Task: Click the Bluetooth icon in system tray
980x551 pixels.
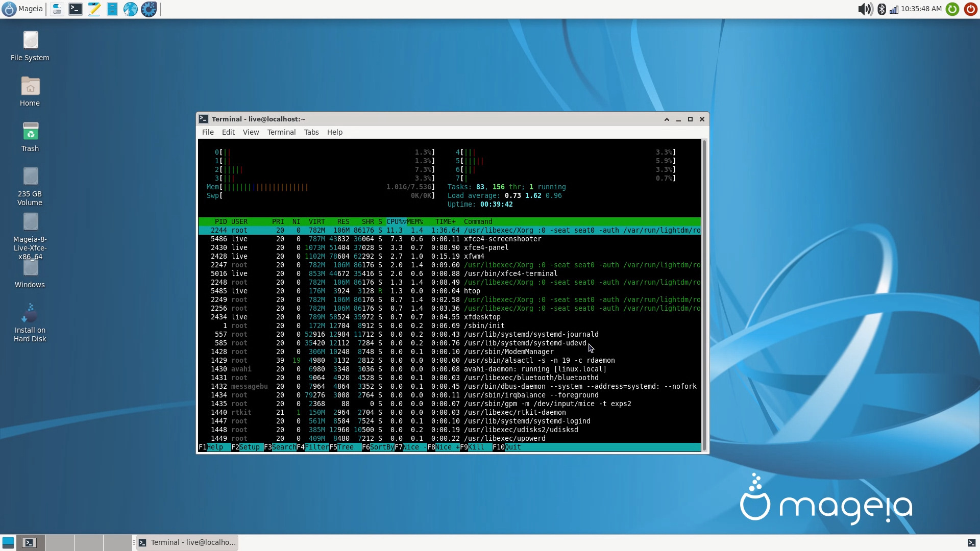Action: (882, 9)
